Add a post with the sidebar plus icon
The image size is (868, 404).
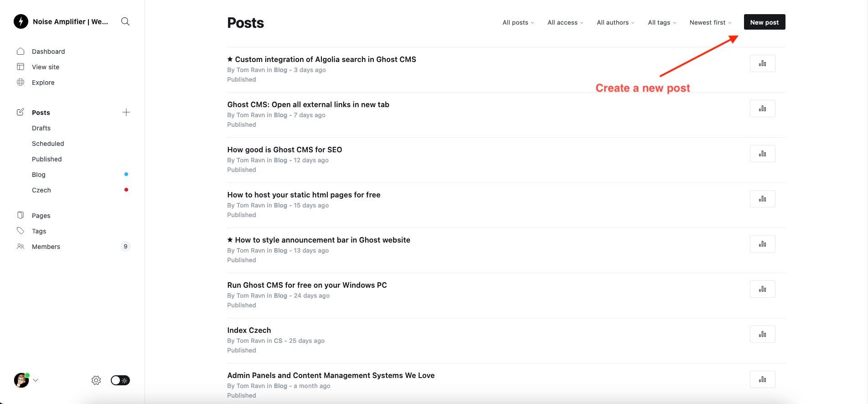(126, 112)
